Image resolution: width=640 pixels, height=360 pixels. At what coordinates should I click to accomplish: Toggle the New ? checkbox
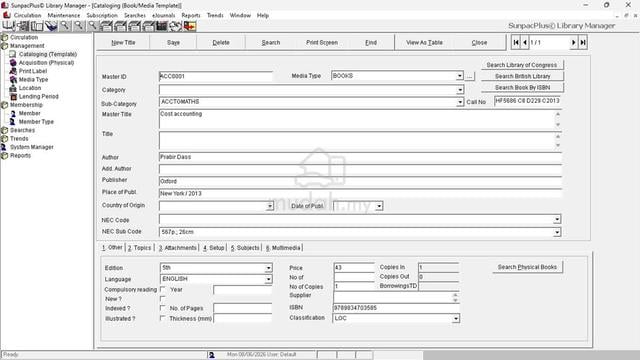click(162, 299)
